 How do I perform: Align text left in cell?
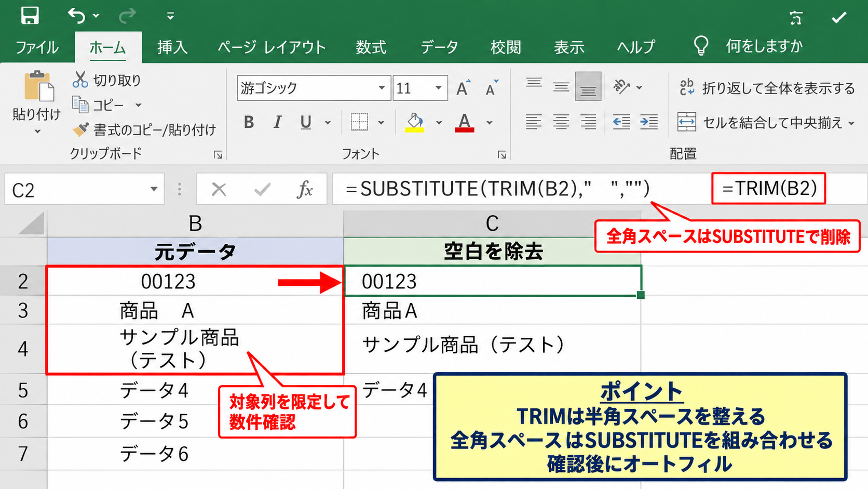pos(534,123)
